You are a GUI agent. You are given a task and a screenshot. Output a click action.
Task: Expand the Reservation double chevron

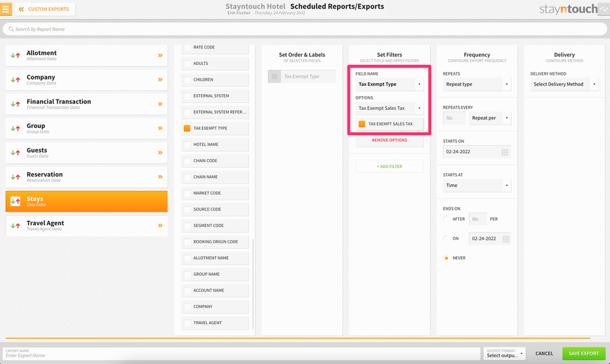(160, 177)
